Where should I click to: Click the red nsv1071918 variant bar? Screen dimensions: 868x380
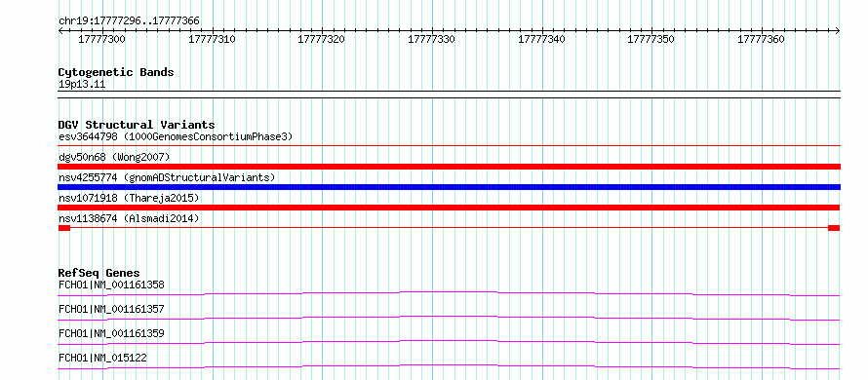(450, 208)
